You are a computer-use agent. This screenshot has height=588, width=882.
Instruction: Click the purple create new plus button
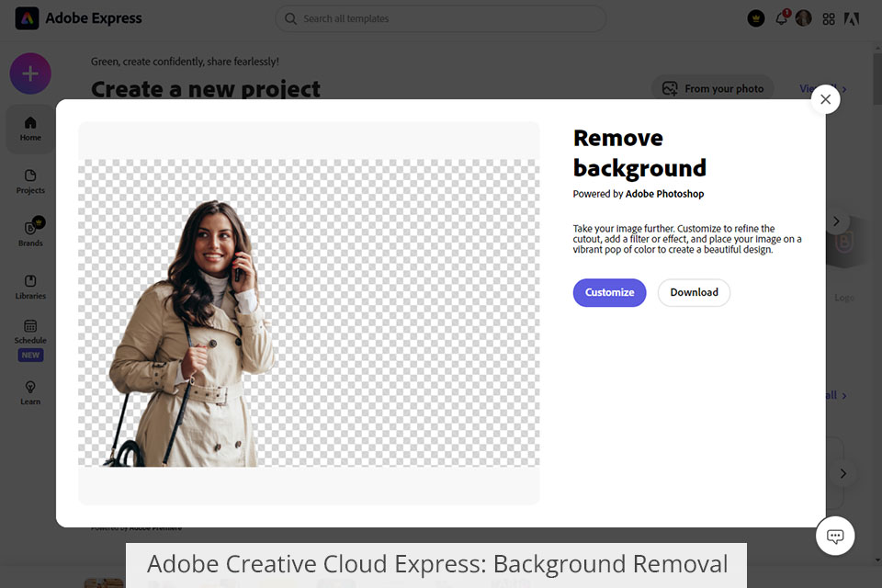coord(30,73)
